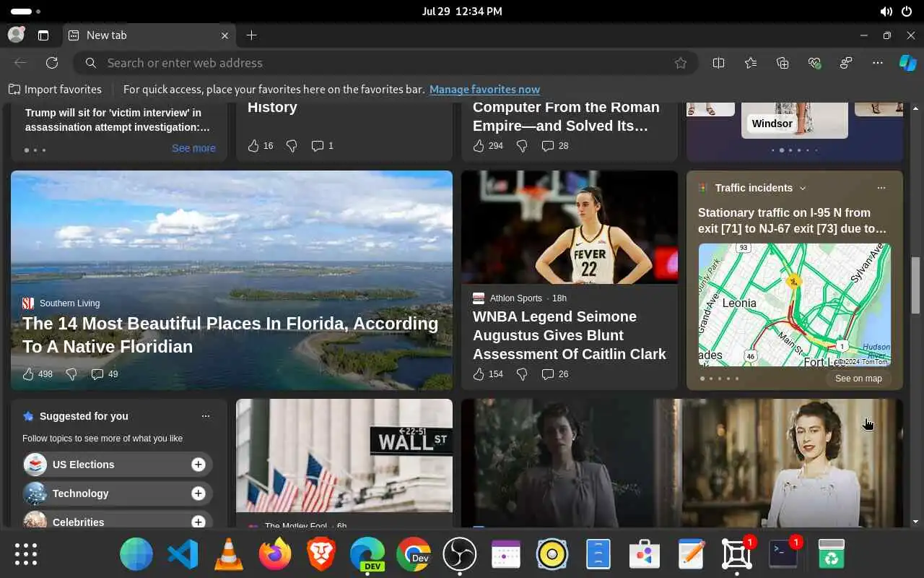Add page to favorites star icon
Image resolution: width=924 pixels, height=578 pixels.
pyautogui.click(x=680, y=63)
